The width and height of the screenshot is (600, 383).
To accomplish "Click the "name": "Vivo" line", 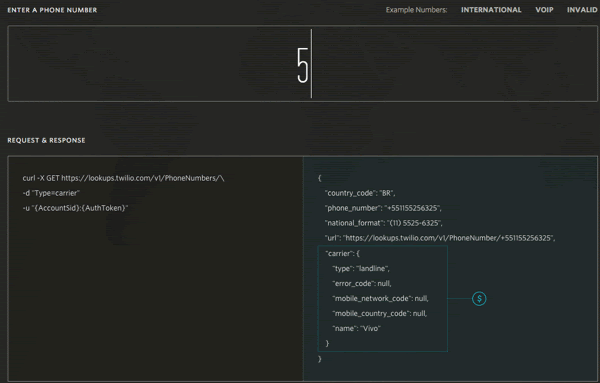I will pyautogui.click(x=356, y=328).
